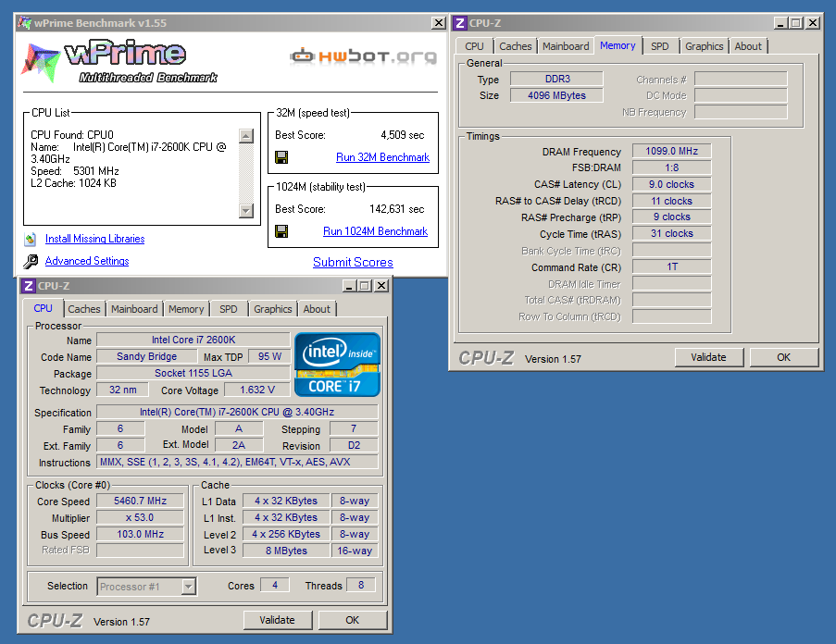Click CPU List scrollbar down arrow
The width and height of the screenshot is (836, 644).
(x=245, y=210)
